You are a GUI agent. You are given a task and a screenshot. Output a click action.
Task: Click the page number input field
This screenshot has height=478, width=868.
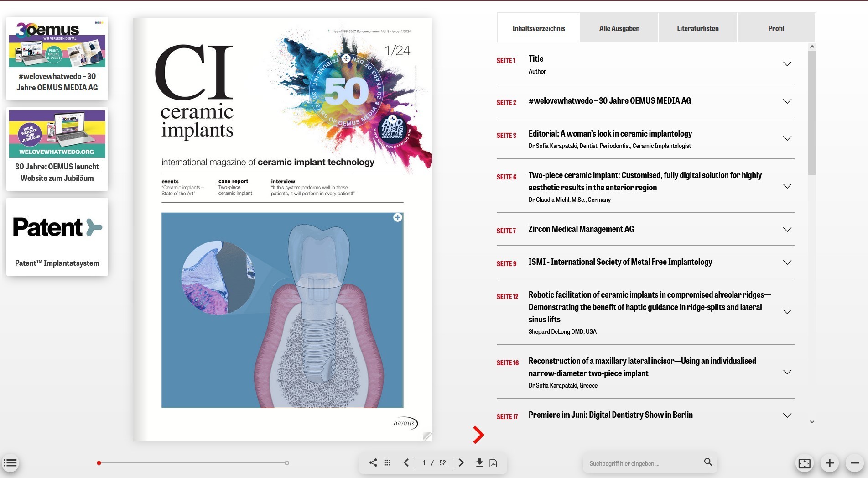coord(433,463)
